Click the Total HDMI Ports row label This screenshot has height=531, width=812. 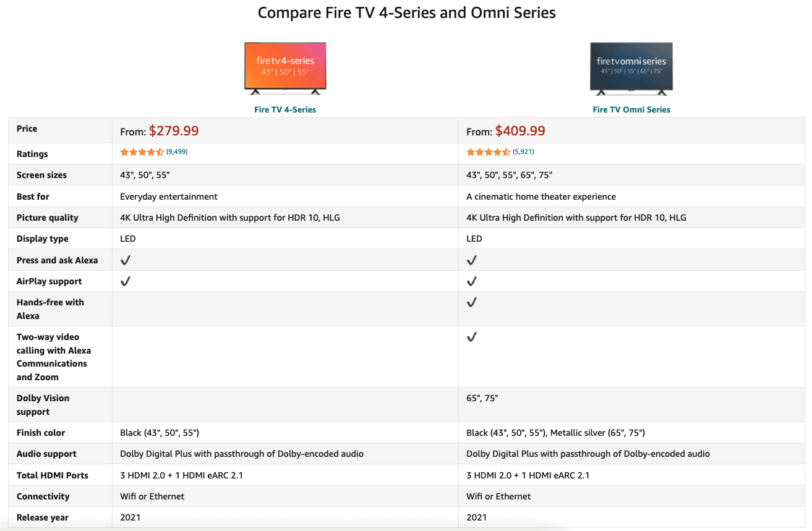click(52, 475)
